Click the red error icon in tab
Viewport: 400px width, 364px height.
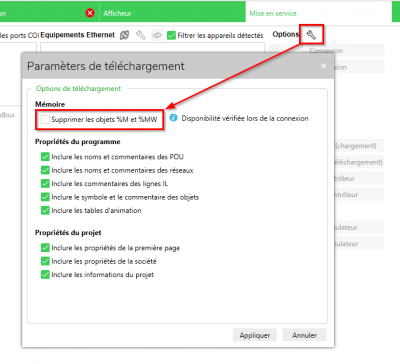pyautogui.click(x=90, y=13)
